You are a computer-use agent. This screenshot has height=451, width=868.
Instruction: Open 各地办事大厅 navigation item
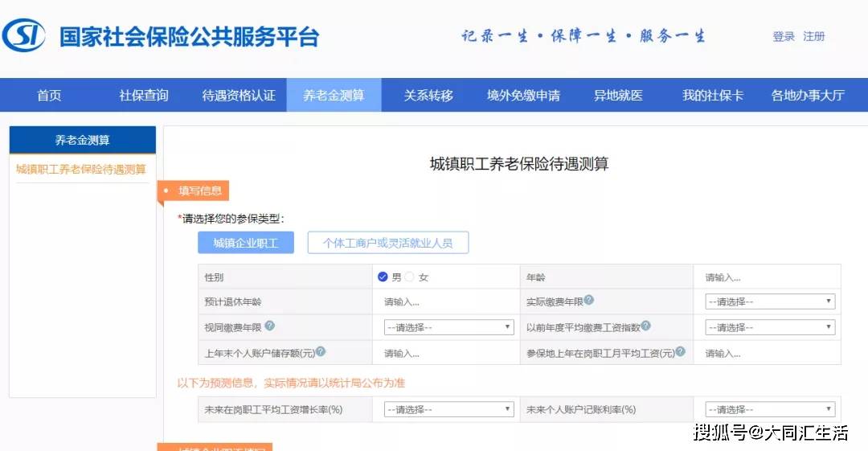809,96
